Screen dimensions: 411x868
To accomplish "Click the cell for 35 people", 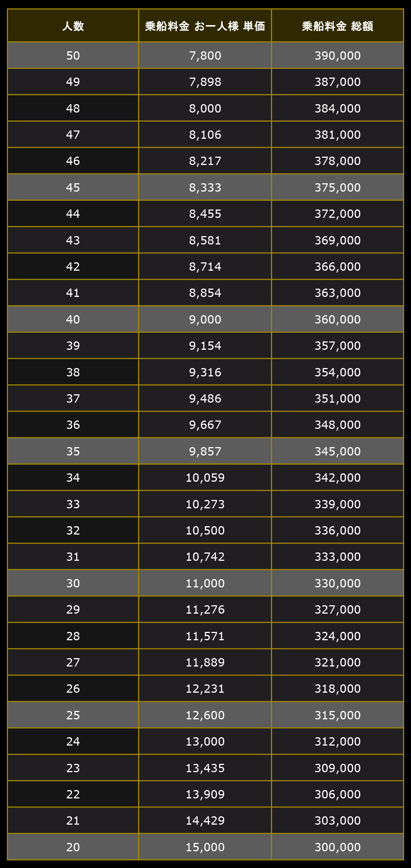I will 73,451.
